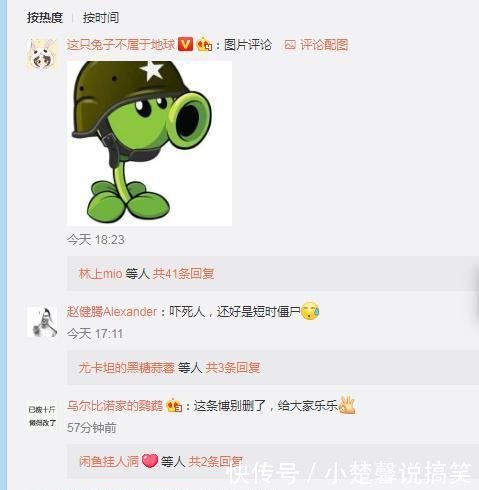This screenshot has width=479, height=490.
Task: Click the 评论配图 picture icon
Action: coord(290,45)
